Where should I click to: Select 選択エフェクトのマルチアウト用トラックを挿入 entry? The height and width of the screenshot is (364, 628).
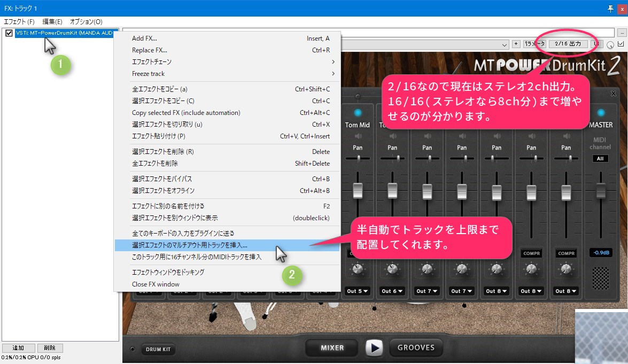click(228, 245)
